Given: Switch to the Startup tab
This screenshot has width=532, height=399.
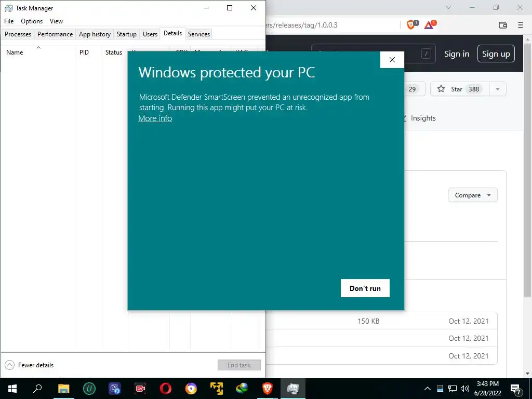Looking at the screenshot, I should point(127,34).
